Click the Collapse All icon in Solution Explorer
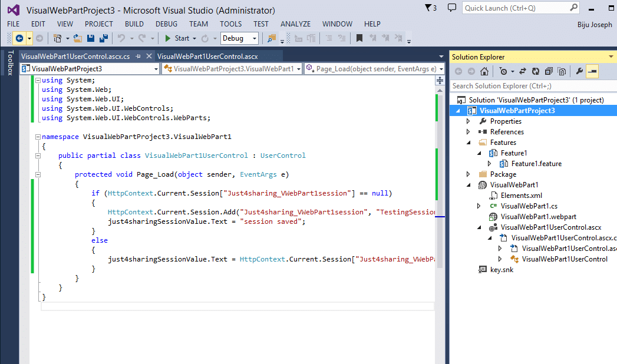This screenshot has width=617, height=364. [549, 72]
